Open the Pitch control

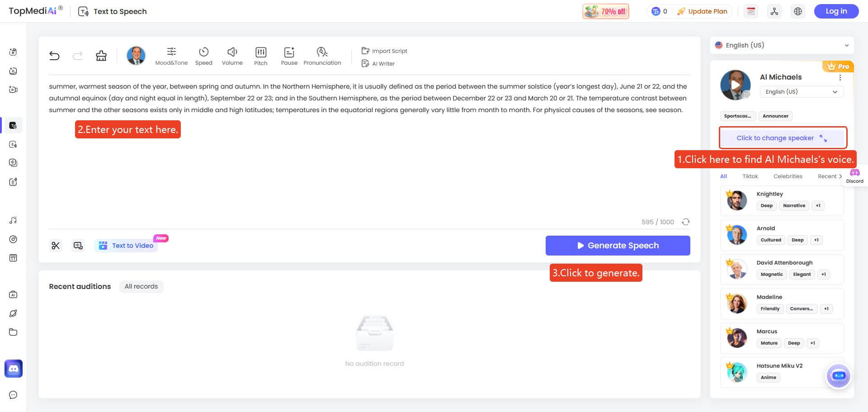(x=260, y=57)
